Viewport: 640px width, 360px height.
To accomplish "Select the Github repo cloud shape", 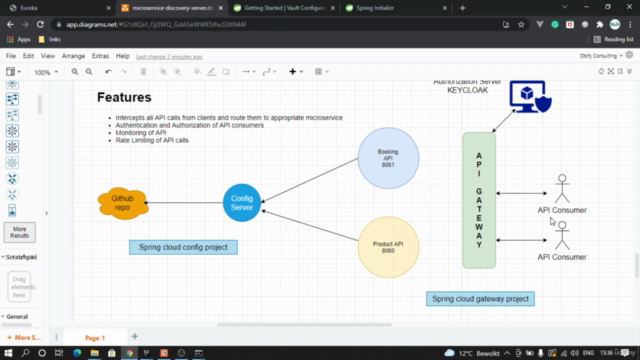I will [x=122, y=203].
